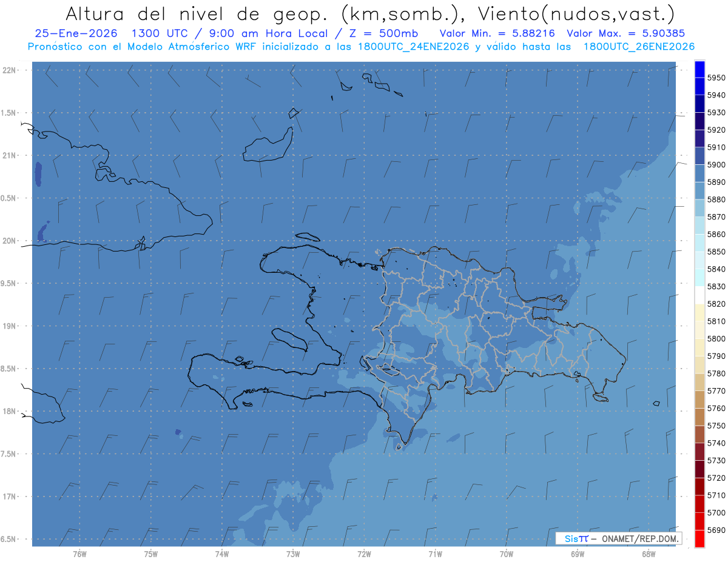
Task: Click the '5700' color scale value
Action: point(716,512)
